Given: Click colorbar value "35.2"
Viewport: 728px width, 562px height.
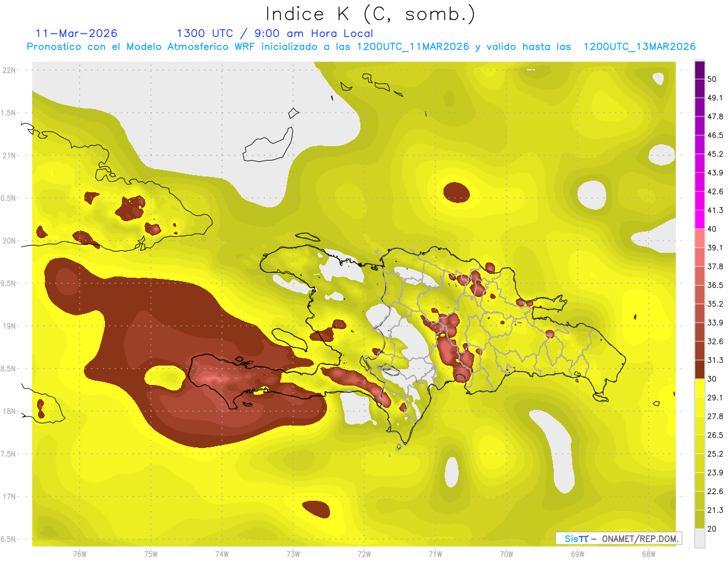Looking at the screenshot, I should pyautogui.click(x=715, y=304).
